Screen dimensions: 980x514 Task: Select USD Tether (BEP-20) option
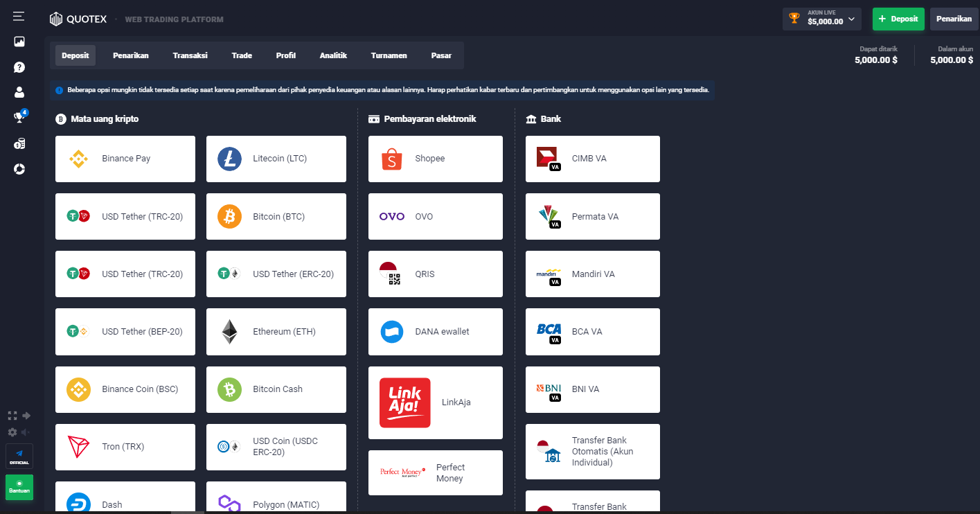(125, 331)
